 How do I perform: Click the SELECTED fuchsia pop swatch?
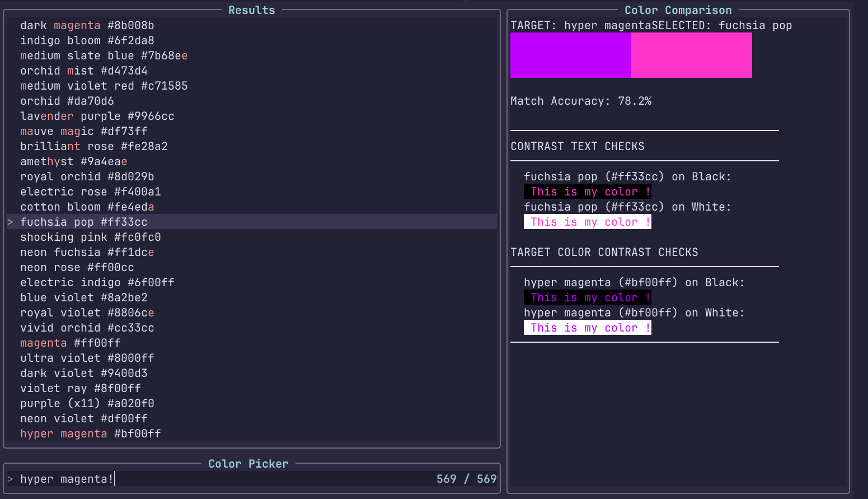691,55
